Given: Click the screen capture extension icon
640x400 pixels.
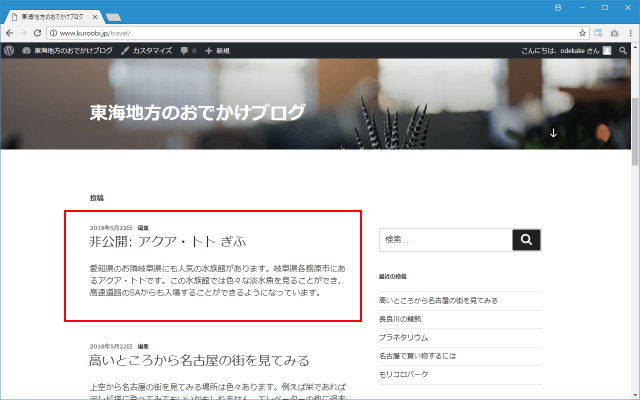Looking at the screenshot, I should [598, 33].
